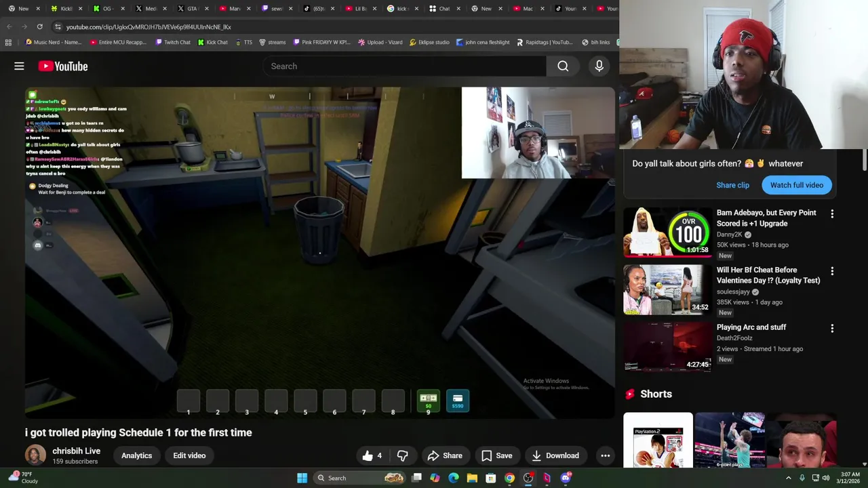Open the chrisbih Live channel name
868x488 pixels.
click(x=76, y=451)
